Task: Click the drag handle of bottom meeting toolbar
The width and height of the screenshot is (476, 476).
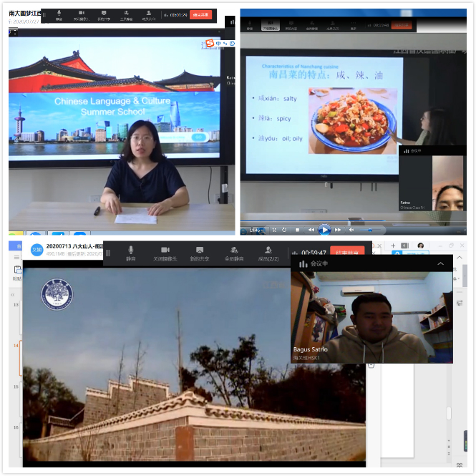Action: pos(108,253)
